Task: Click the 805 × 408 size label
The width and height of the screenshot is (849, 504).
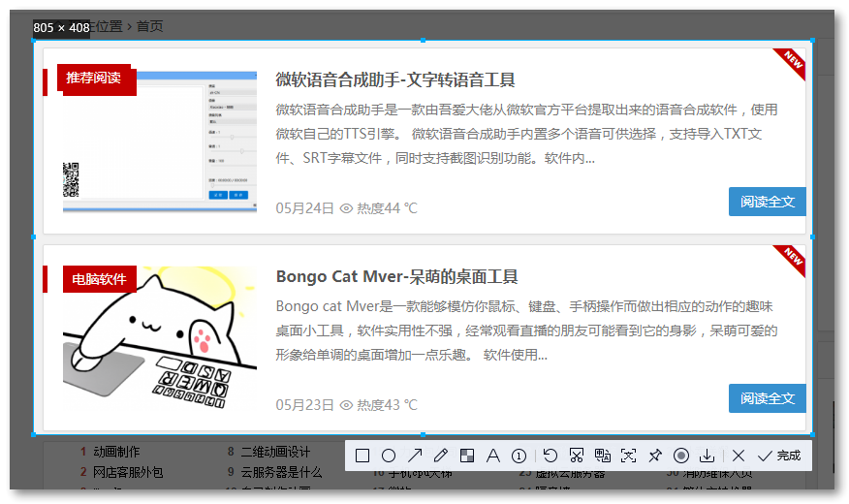Action: point(61,27)
